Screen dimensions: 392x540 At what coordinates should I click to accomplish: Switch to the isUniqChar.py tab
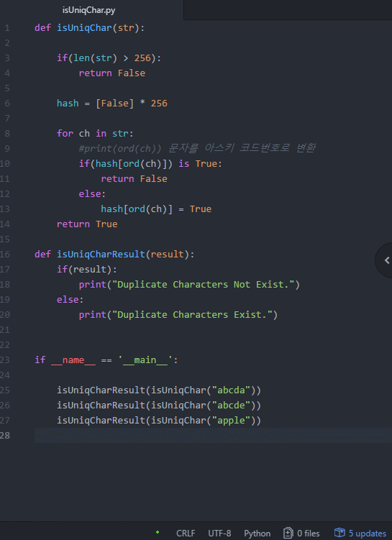coord(89,10)
